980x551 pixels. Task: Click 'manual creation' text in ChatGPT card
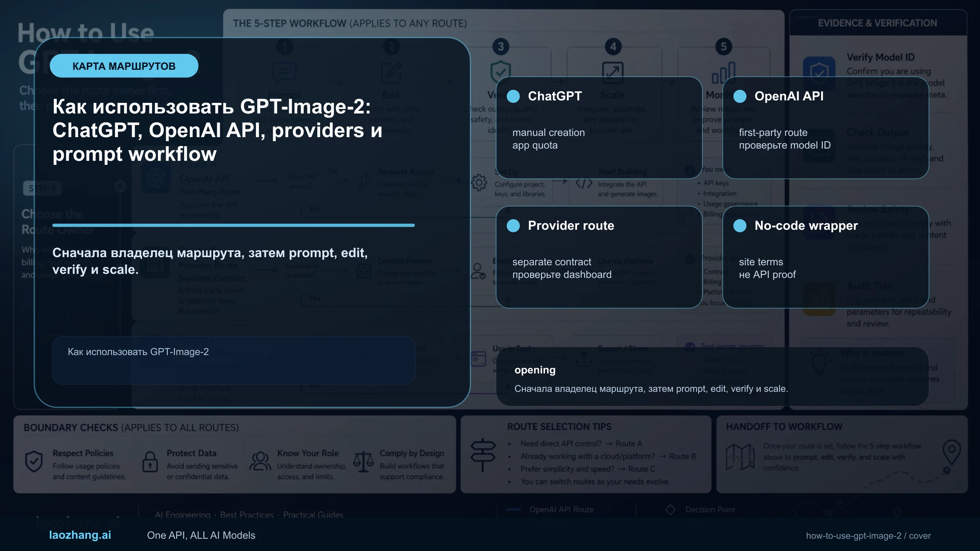[x=548, y=133]
